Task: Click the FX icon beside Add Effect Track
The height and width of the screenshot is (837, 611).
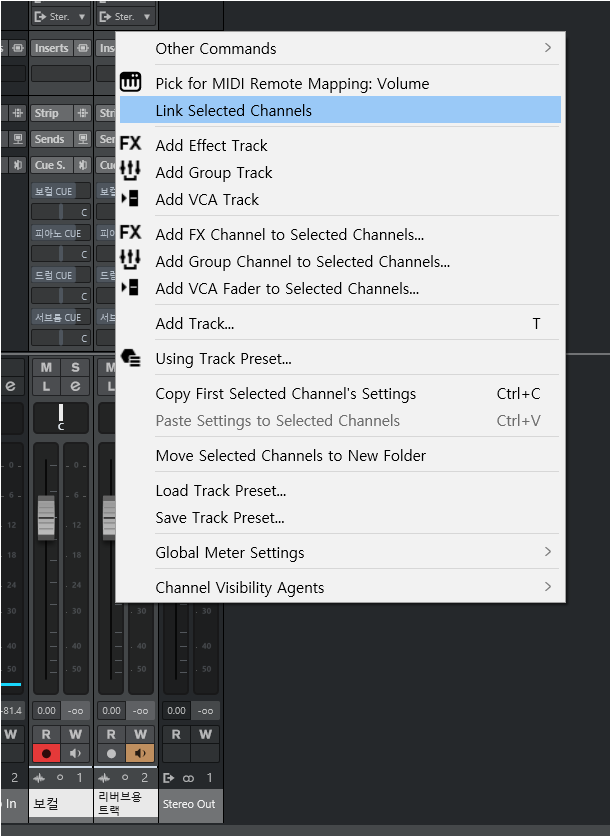Action: point(131,145)
